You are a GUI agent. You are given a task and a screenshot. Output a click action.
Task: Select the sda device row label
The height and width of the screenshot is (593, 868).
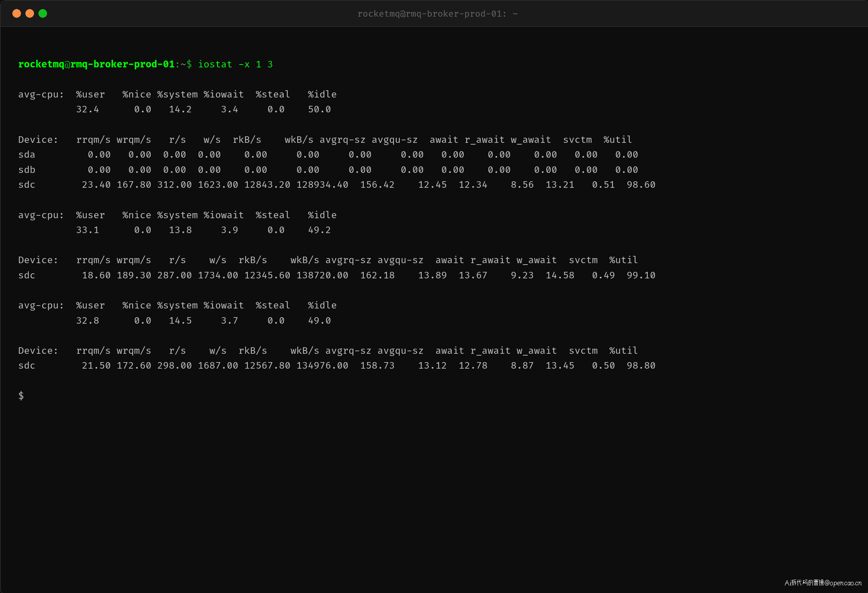tap(26, 155)
